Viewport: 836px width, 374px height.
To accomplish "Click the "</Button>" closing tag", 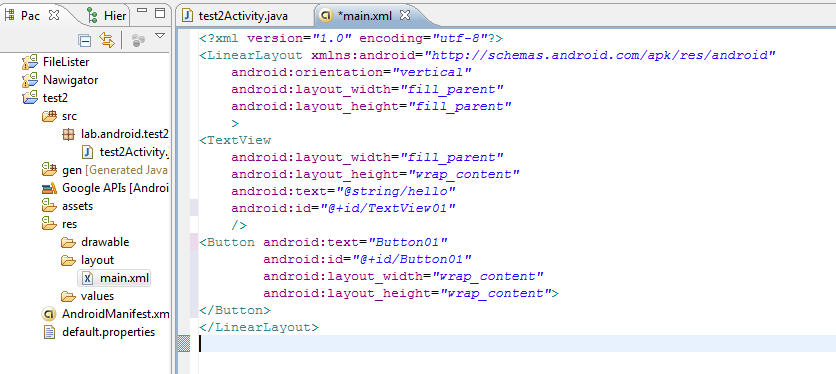I will pos(235,310).
